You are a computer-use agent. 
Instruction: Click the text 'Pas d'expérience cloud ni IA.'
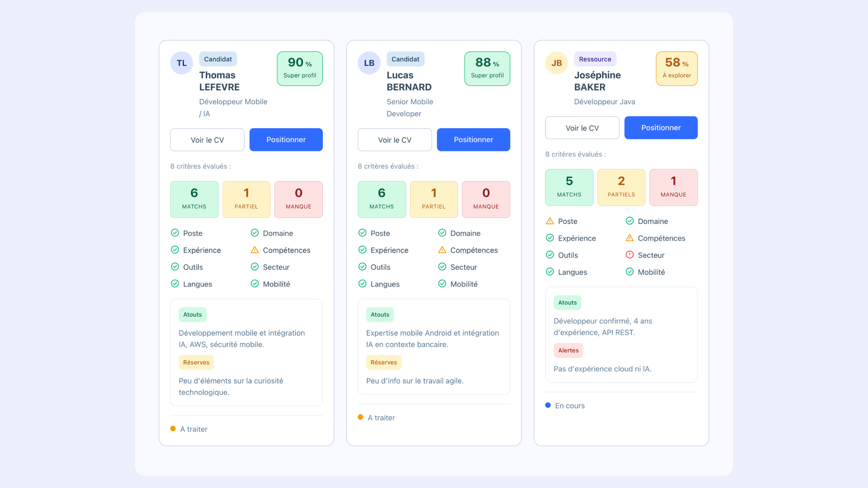tap(603, 369)
